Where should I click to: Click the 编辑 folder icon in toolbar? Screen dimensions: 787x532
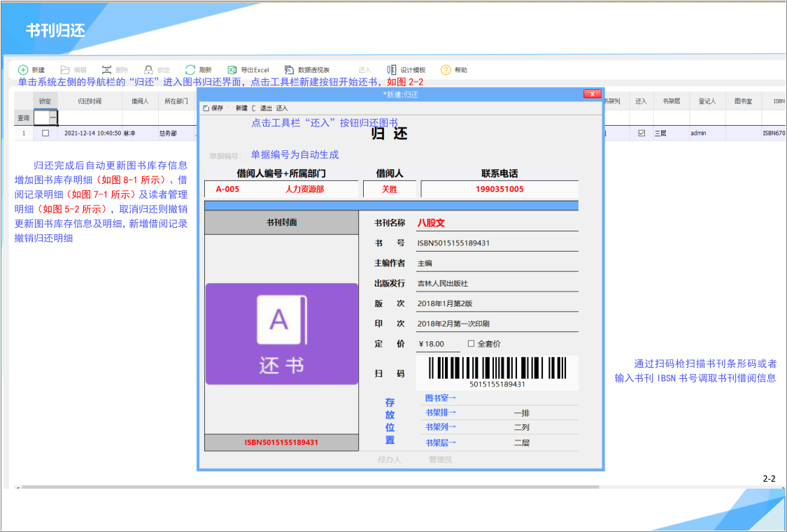(65, 70)
